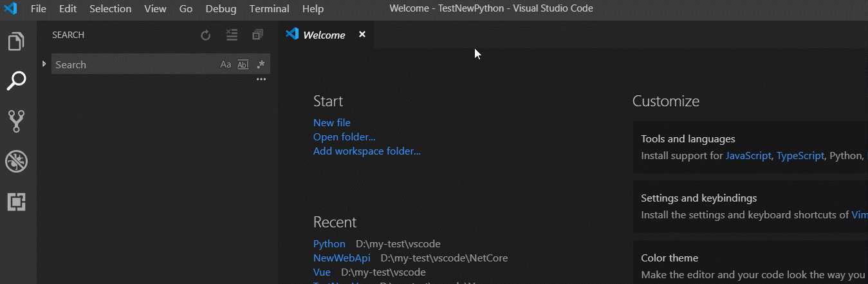868x284 pixels.
Task: Open the Source Control view
Action: 16,121
